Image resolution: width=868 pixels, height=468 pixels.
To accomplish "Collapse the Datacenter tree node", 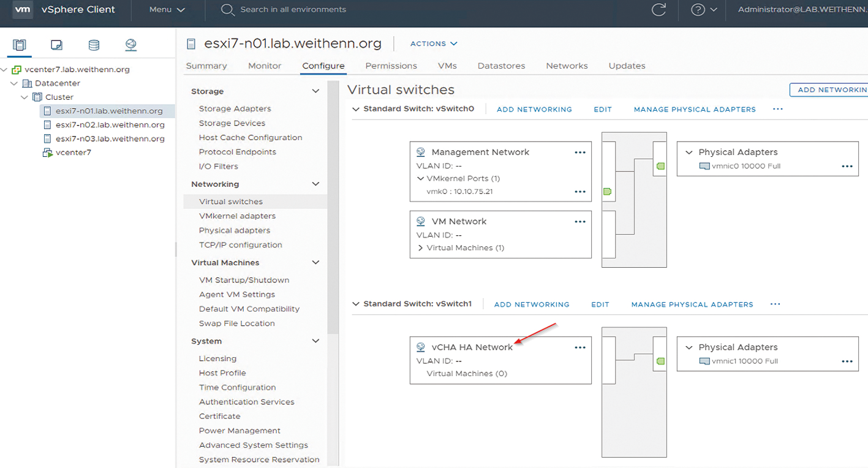I will tap(15, 83).
